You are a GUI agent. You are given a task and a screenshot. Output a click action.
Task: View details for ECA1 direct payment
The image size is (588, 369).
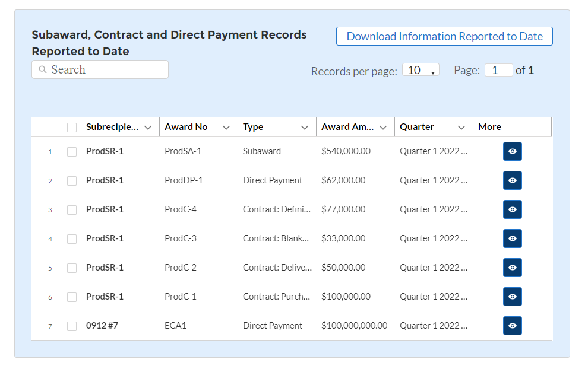point(512,326)
